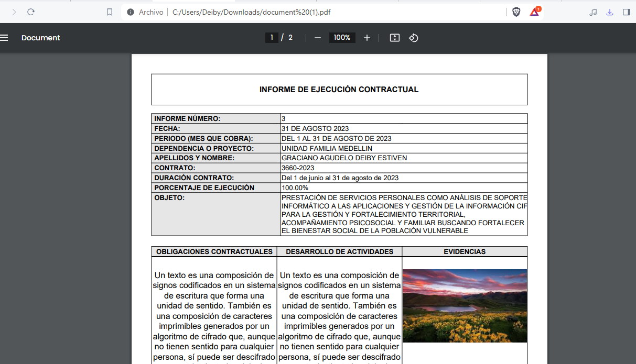Click DEL 1 AL 31 DE AGOSTO DE 2023
Image resolution: width=636 pixels, height=364 pixels.
pyautogui.click(x=337, y=139)
